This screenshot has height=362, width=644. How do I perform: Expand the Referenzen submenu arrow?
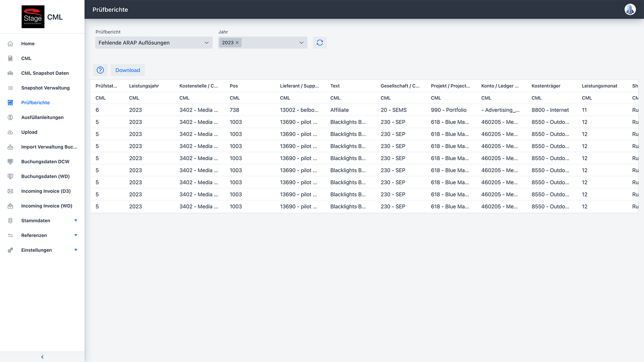[x=76, y=235]
